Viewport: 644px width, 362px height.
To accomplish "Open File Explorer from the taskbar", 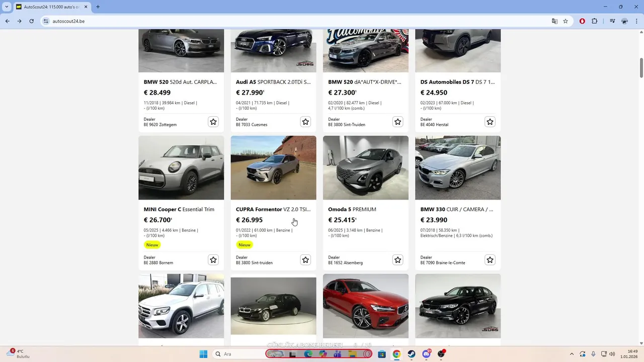I will [353, 354].
